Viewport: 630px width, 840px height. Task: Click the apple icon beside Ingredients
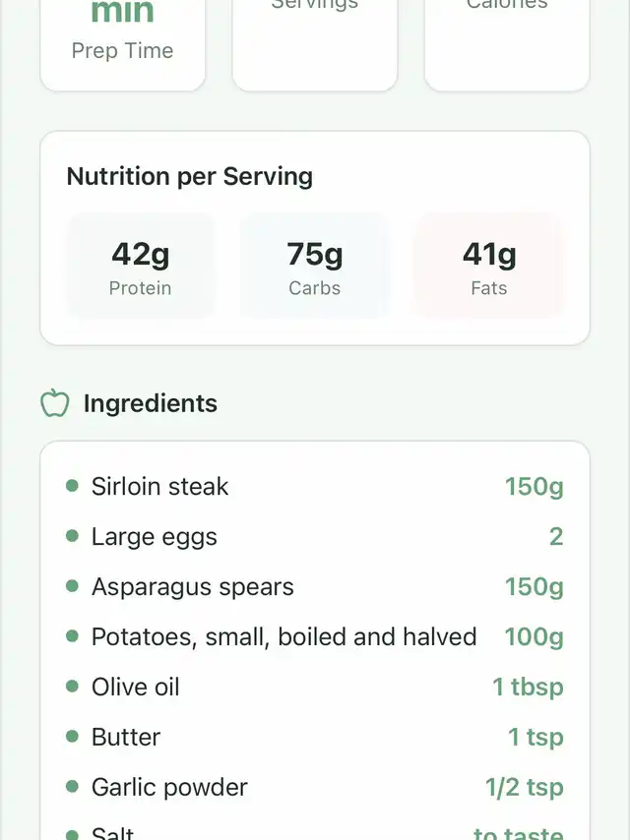[55, 403]
